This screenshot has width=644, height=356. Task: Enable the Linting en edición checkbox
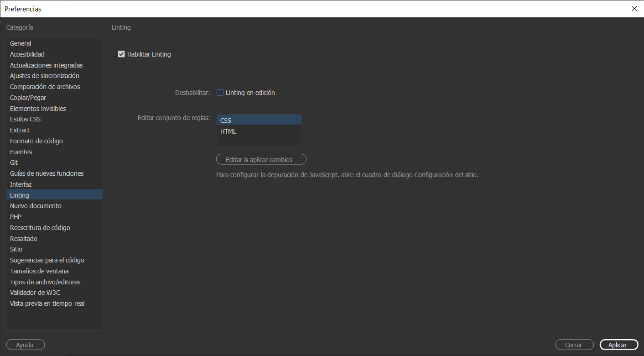point(220,93)
